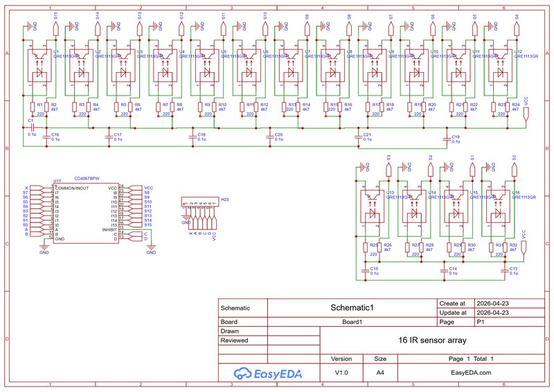Select resistor R1 symbol
The image size is (554, 392).
(33, 107)
